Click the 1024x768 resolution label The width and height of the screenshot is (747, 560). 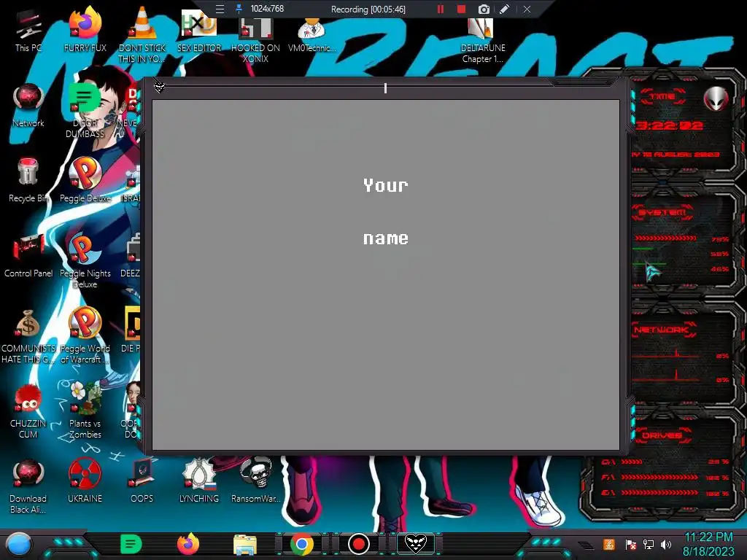point(267,9)
